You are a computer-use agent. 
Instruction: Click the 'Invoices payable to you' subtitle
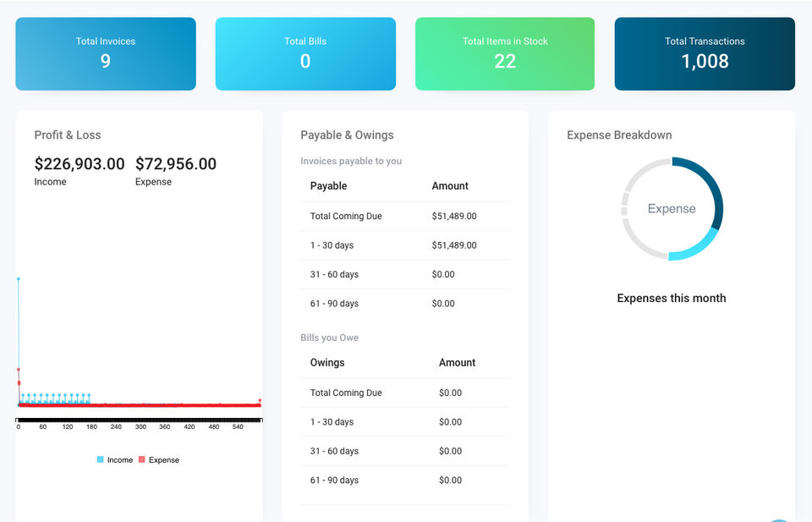click(x=351, y=161)
